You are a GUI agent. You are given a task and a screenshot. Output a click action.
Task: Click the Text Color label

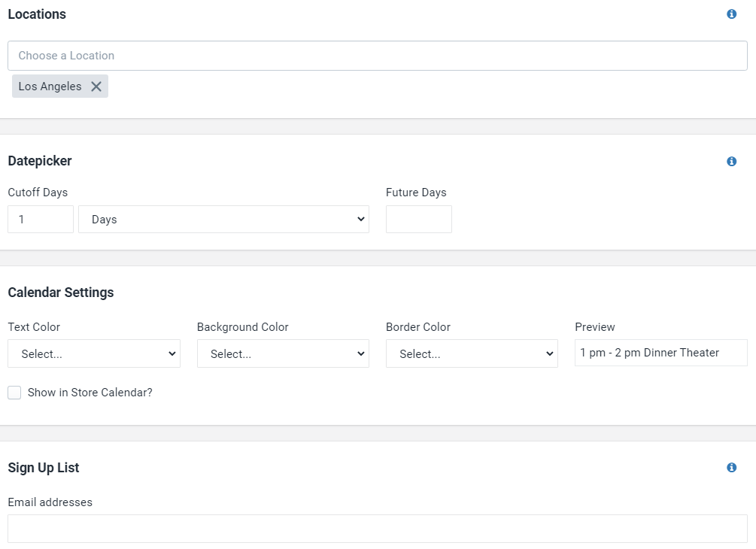pos(34,327)
